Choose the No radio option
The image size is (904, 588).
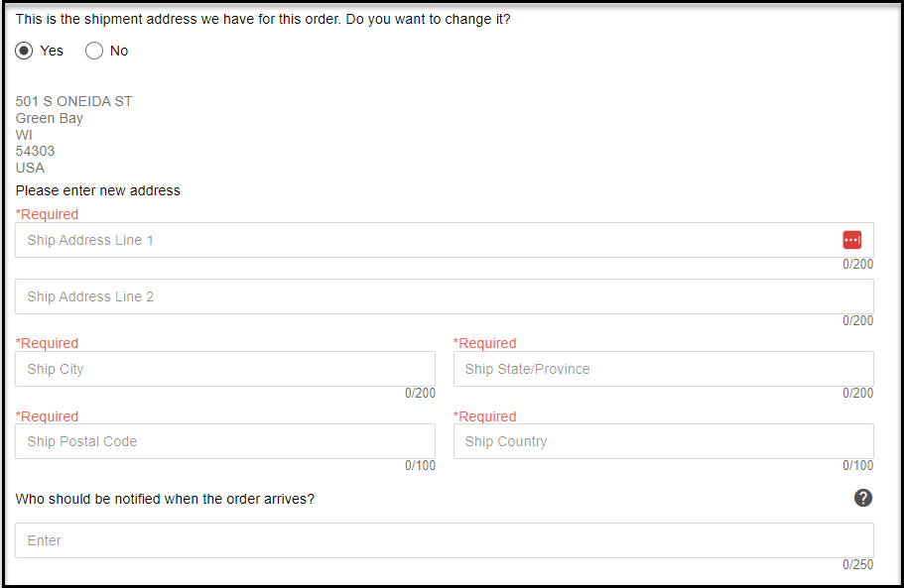click(x=94, y=51)
